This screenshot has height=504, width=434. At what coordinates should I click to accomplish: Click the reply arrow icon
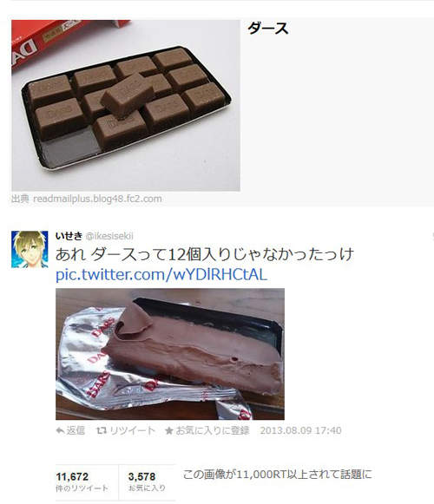pyautogui.click(x=60, y=430)
